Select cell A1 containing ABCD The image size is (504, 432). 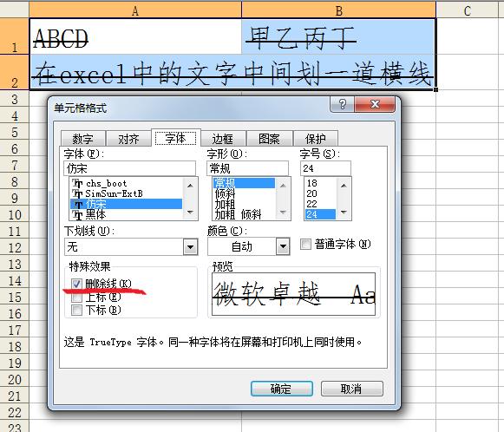[135, 36]
